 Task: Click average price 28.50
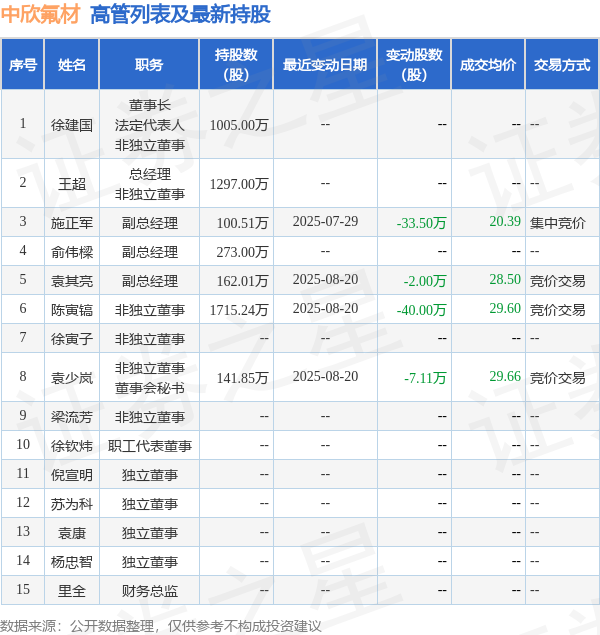[505, 279]
